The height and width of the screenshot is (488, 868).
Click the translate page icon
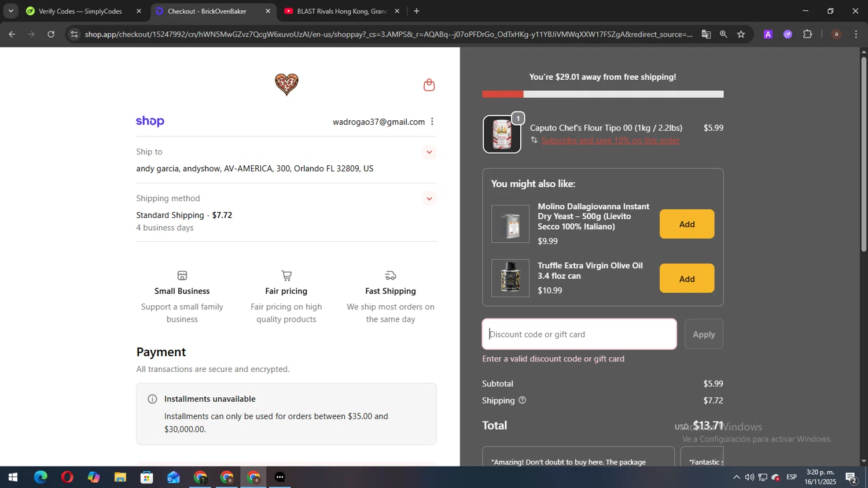click(706, 34)
